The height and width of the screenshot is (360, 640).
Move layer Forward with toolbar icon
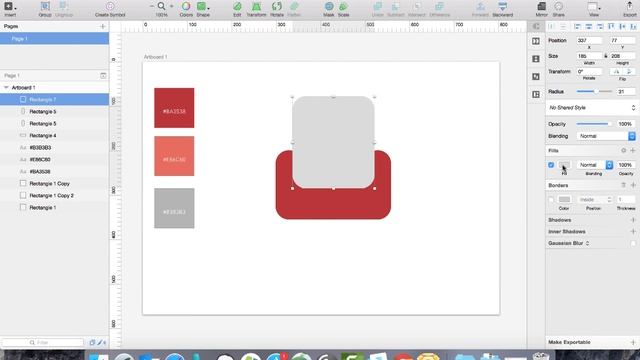pyautogui.click(x=480, y=6)
